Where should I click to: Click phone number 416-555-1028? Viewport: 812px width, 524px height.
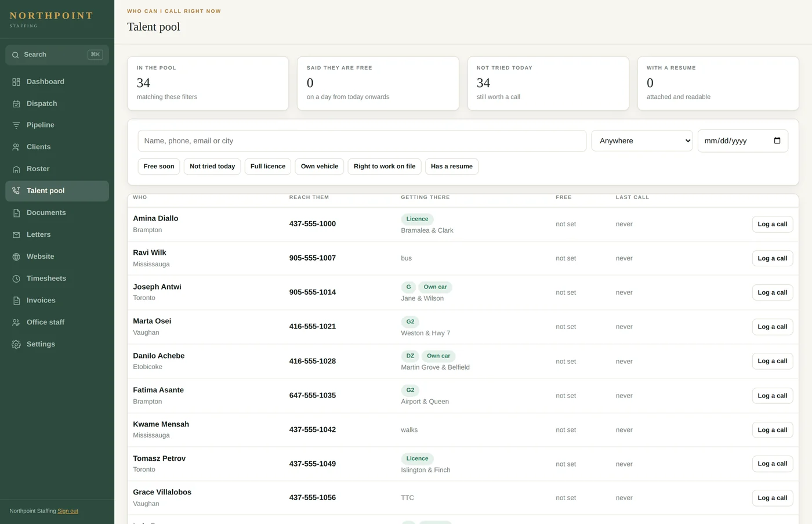[313, 362]
